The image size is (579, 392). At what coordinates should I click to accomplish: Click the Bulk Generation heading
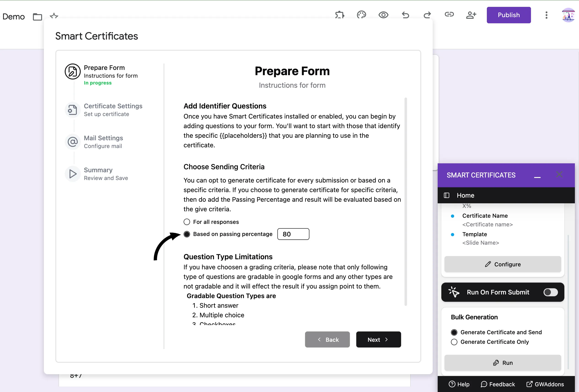(x=474, y=317)
